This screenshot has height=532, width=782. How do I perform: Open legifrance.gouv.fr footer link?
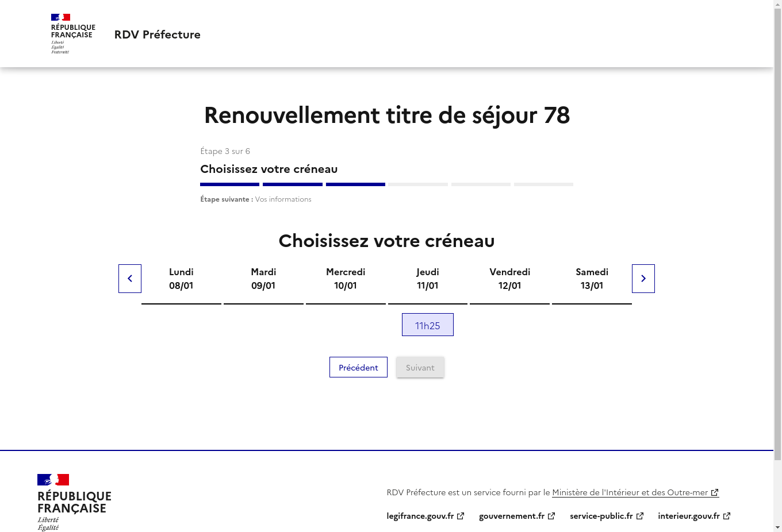coord(425,516)
